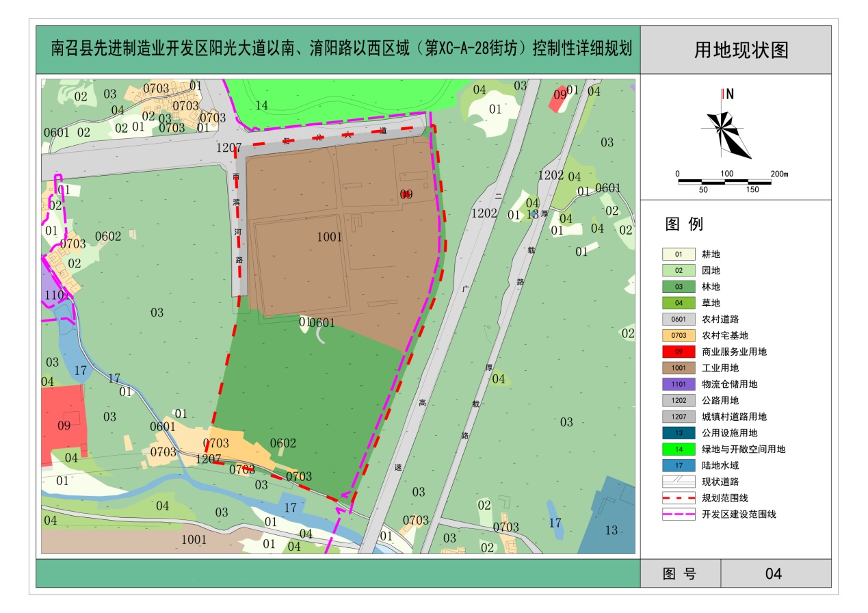Click the purple 物流仓储用地 legend swatch
Viewport: 868px width, 613px height.
point(679,384)
